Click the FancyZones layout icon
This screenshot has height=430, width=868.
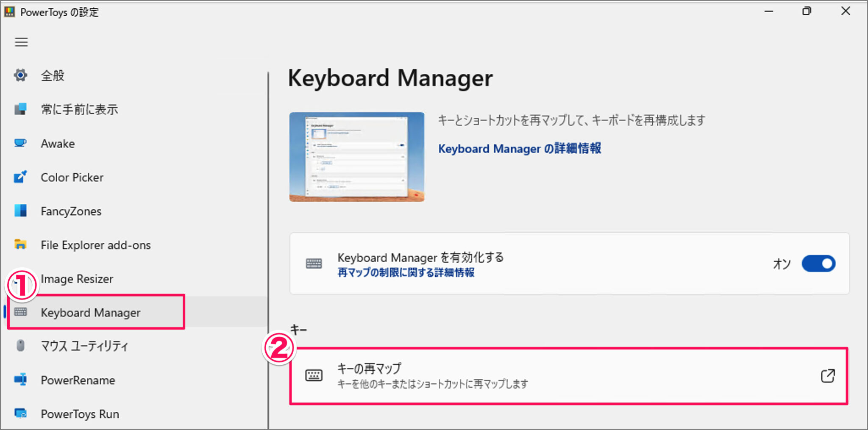[x=20, y=211]
